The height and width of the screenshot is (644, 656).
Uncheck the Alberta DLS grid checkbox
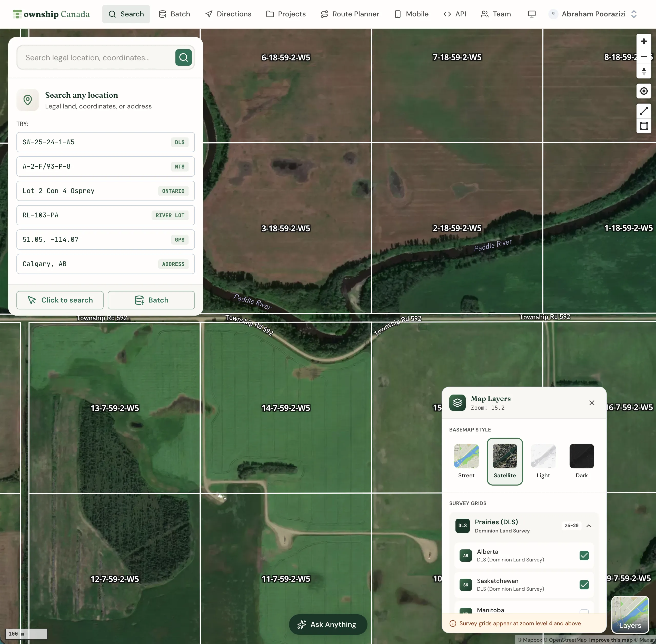[x=584, y=555]
